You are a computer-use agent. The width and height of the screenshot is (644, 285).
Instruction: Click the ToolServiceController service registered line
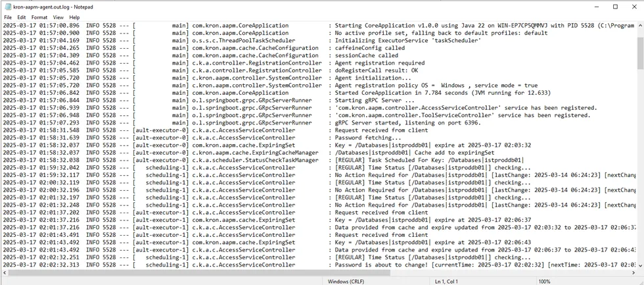[463, 115]
